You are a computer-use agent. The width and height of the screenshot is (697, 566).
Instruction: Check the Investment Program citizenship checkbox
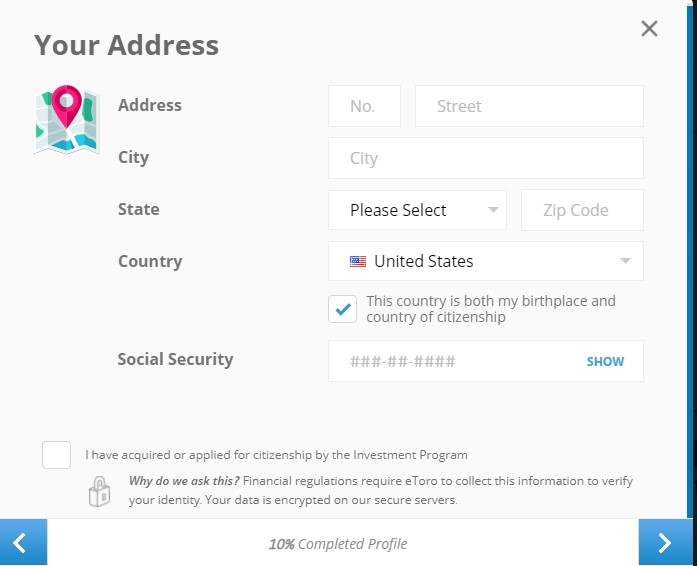click(56, 455)
